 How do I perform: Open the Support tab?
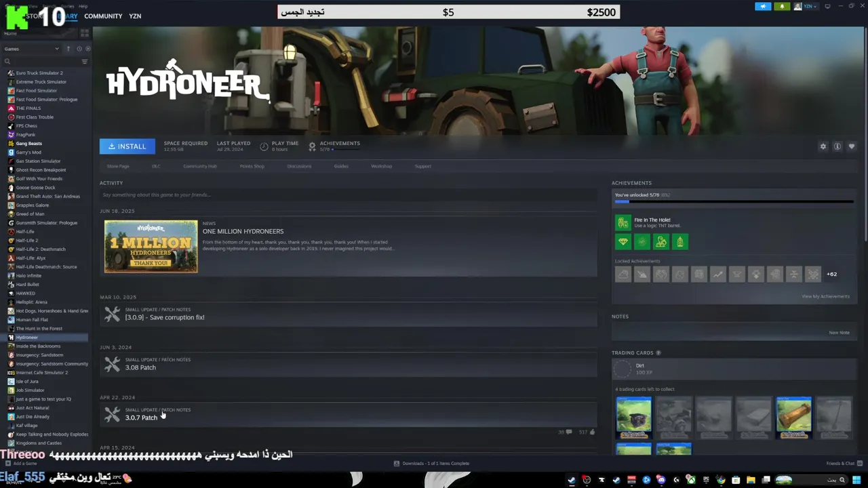point(422,166)
